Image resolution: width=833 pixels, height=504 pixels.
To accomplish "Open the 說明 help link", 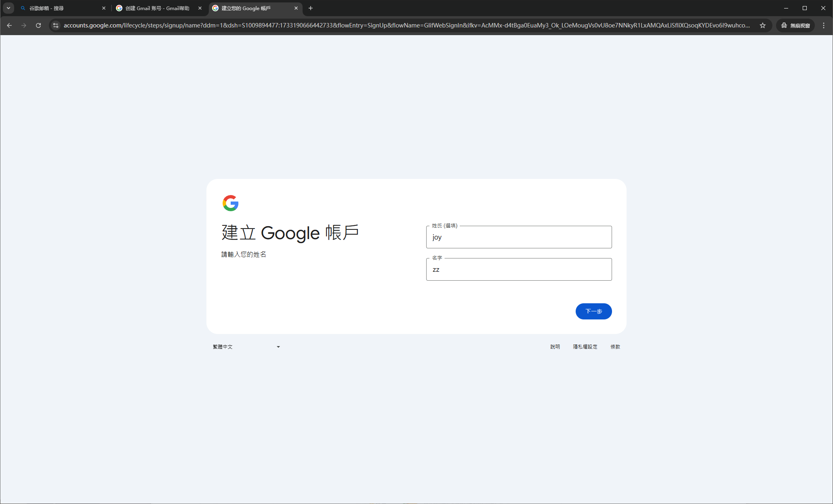I will [x=555, y=347].
